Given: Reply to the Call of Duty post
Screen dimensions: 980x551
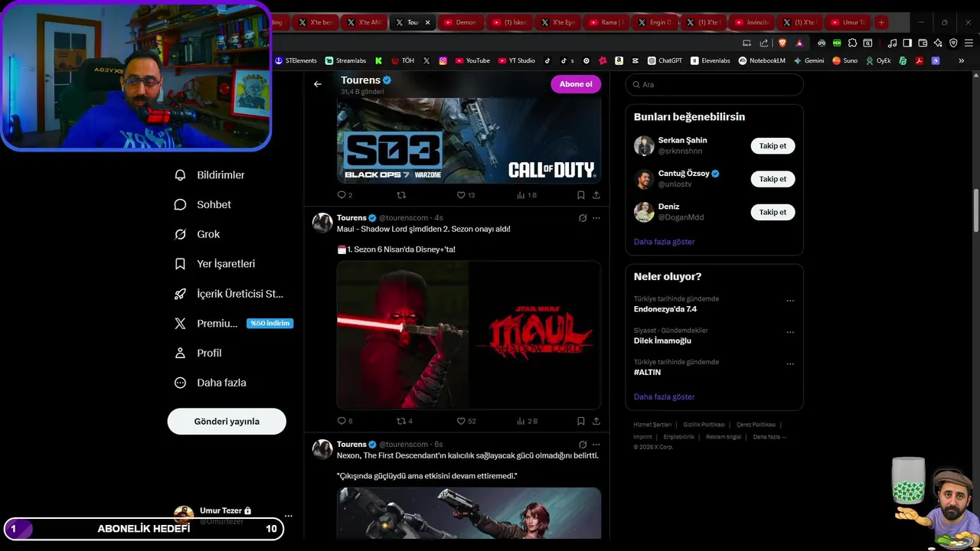Looking at the screenshot, I should tap(345, 195).
